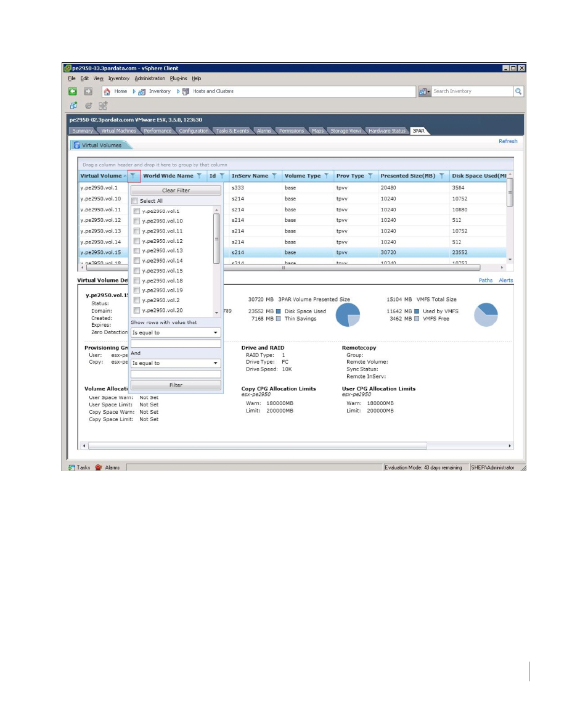Open the Administration menu
This screenshot has width=588, height=706.
point(150,78)
